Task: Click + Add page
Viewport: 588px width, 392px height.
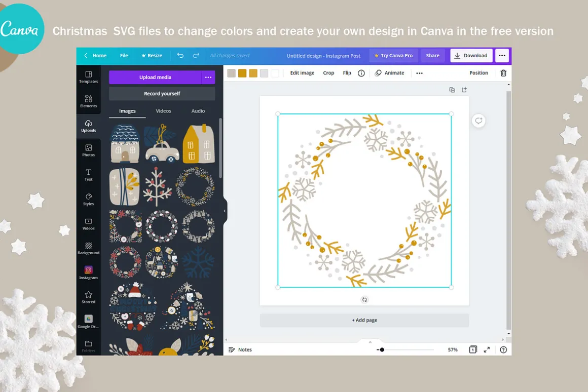Action: tap(364, 320)
